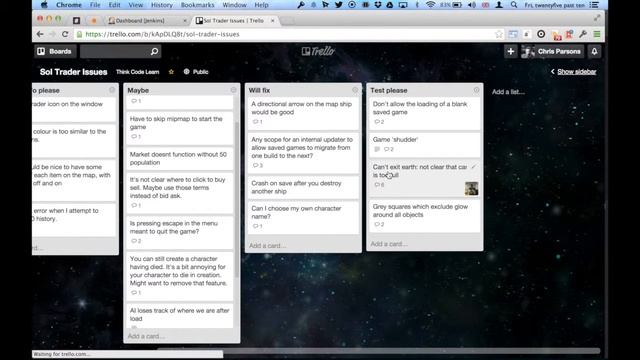
Task: Open card 'Have to skip mipmap to start the game'
Action: pyautogui.click(x=180, y=127)
